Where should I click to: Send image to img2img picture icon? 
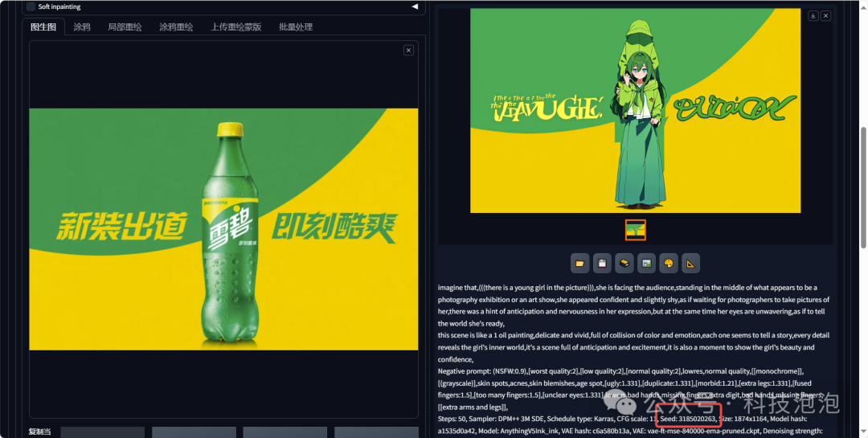[646, 263]
